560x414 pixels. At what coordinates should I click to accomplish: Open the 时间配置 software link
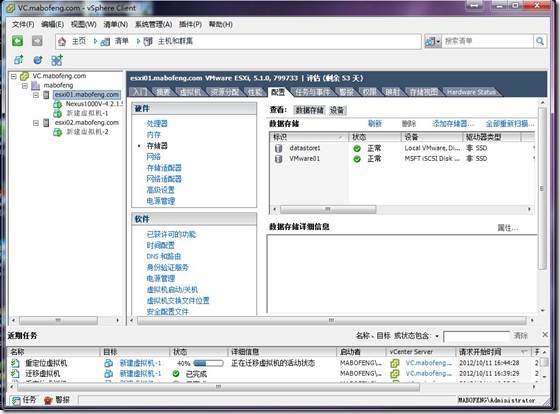tap(160, 245)
